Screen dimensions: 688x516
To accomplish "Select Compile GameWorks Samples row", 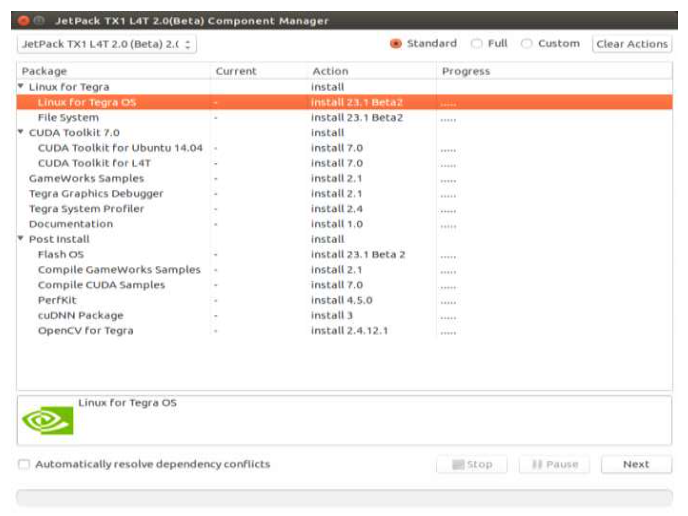I will click(x=344, y=270).
